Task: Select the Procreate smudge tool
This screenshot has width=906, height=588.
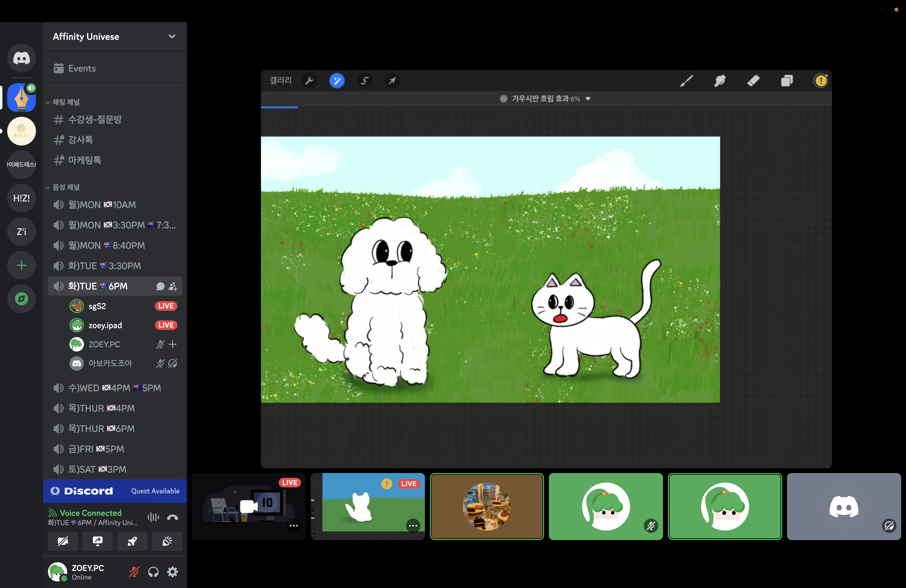Action: coord(720,81)
